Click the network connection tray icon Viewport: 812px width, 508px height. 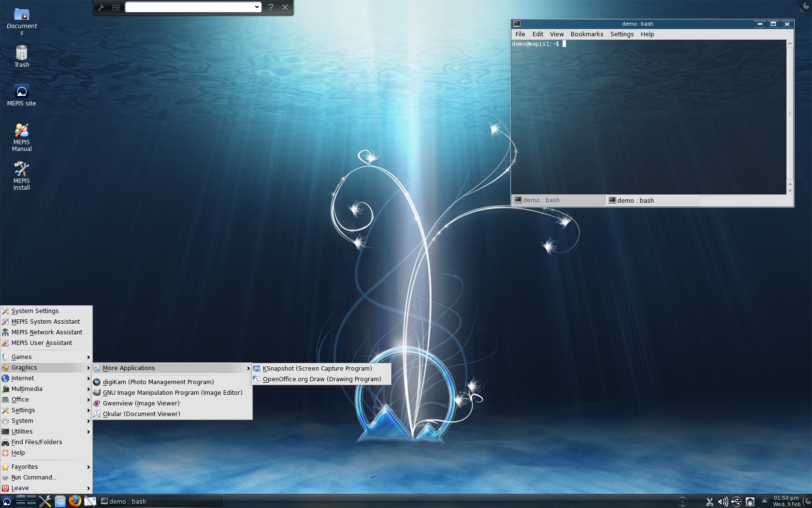750,502
